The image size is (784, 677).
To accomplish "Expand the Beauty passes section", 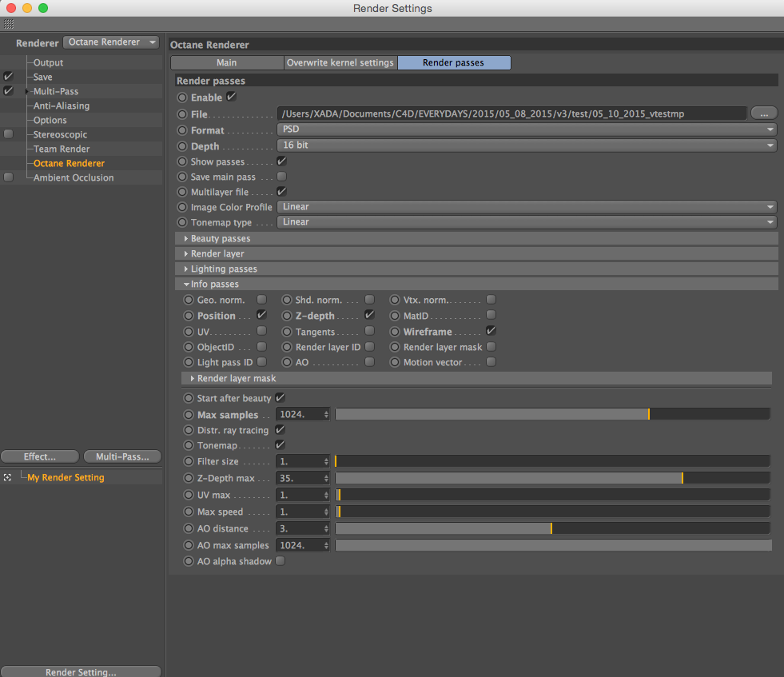I will click(186, 238).
